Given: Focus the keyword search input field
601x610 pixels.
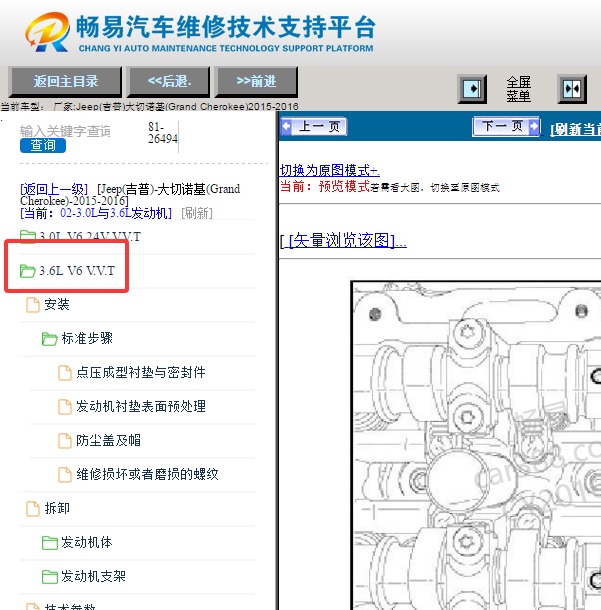Looking at the screenshot, I should pyautogui.click(x=65, y=131).
